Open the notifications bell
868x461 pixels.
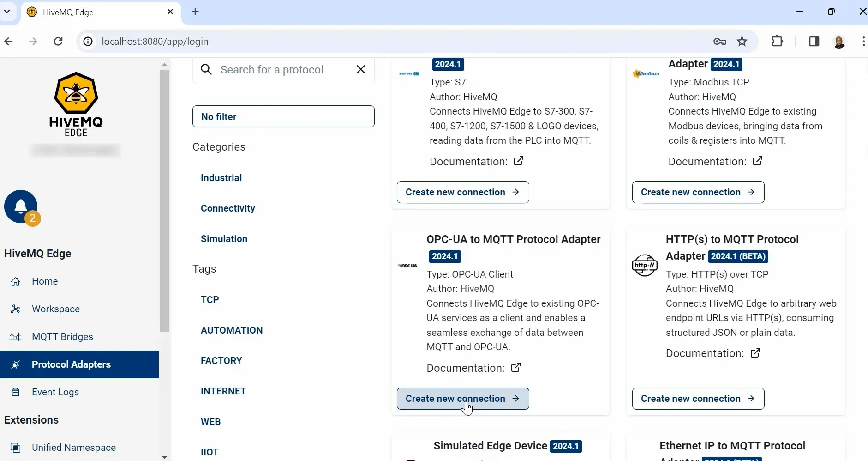pos(21,206)
